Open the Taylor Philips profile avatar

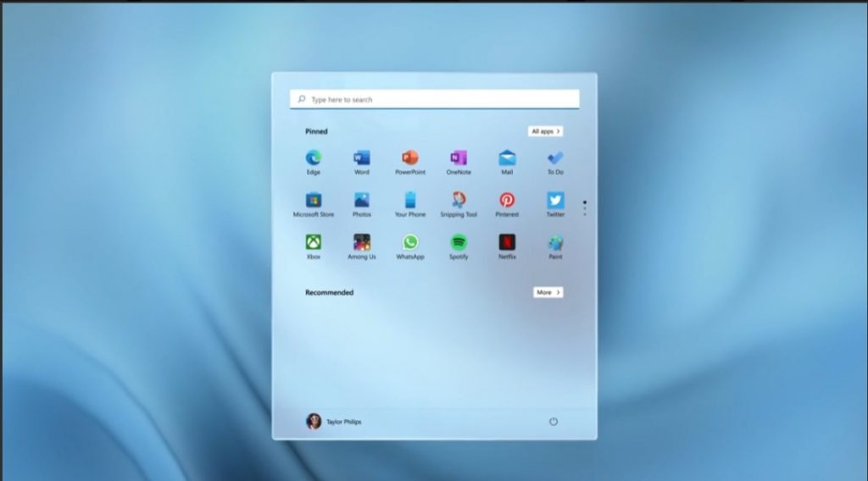coord(314,421)
